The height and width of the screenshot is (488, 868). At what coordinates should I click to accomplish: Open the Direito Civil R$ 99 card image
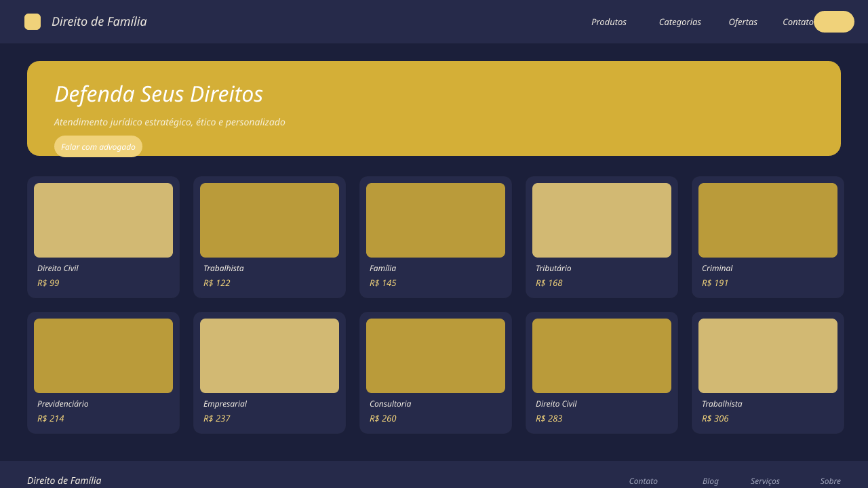[103, 220]
